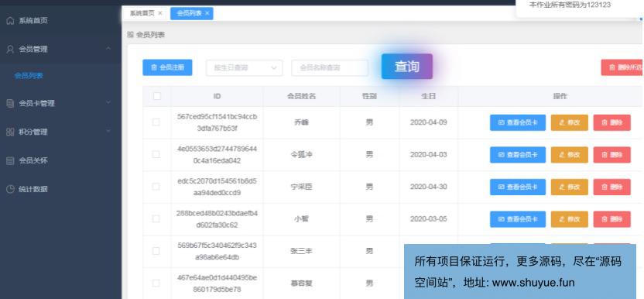Check the checkbox for 张三丰 row
Screen dimensions: 644x299
156,251
